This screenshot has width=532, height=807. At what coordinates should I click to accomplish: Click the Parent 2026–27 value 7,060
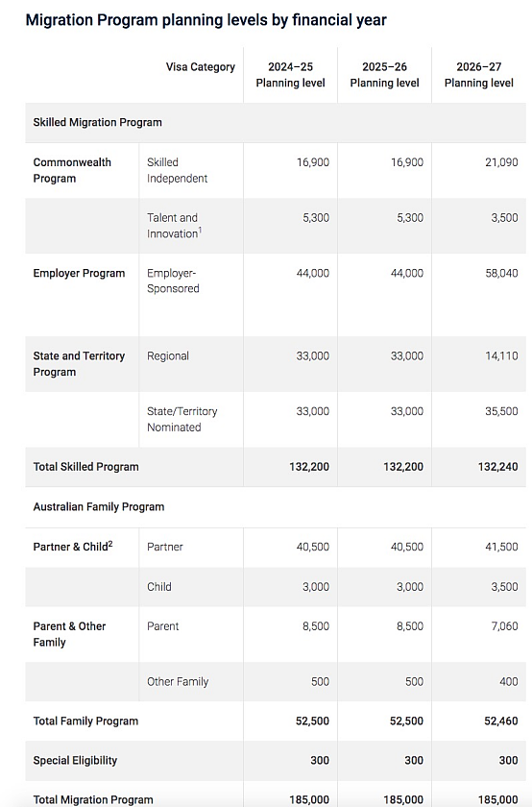(x=504, y=626)
